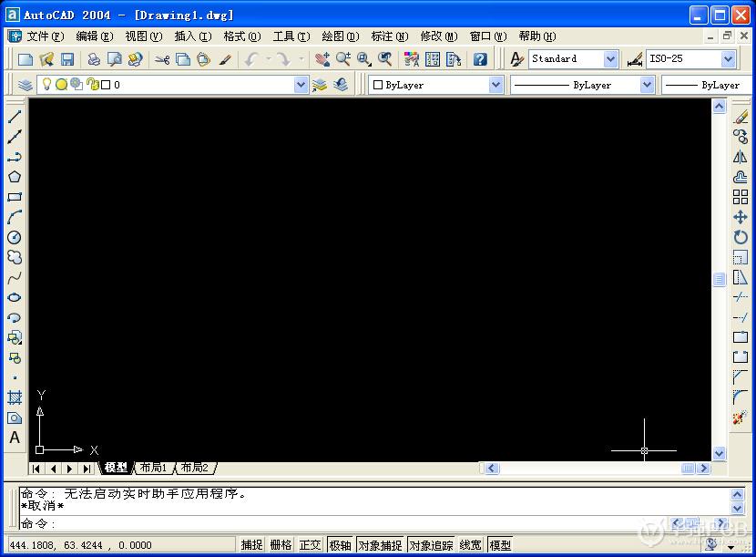Select the Circle drawing tool
Viewport: 756px width, 557px height.
click(15, 237)
